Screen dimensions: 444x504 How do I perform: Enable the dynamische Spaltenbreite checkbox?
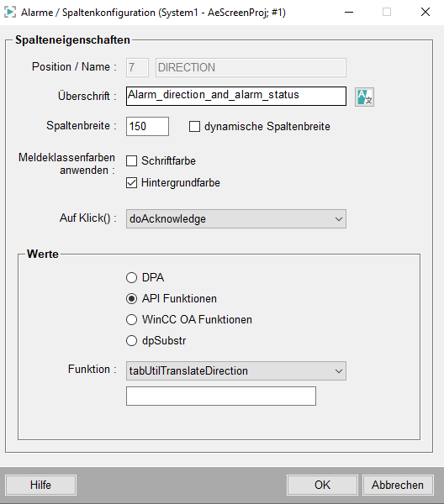pyautogui.click(x=194, y=126)
